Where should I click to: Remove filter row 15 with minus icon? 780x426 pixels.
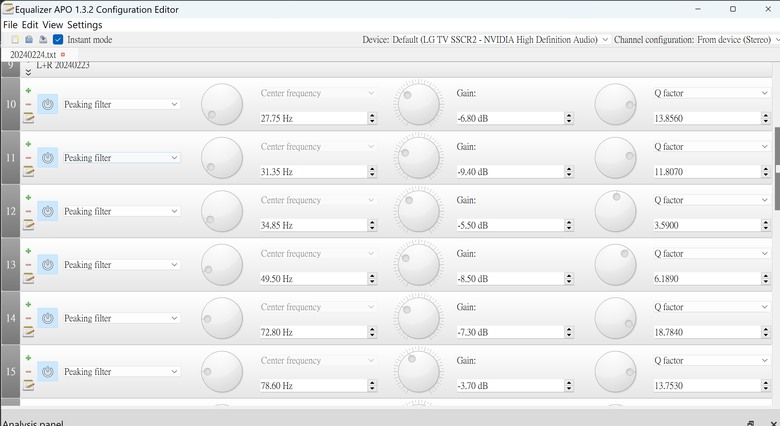pos(28,371)
